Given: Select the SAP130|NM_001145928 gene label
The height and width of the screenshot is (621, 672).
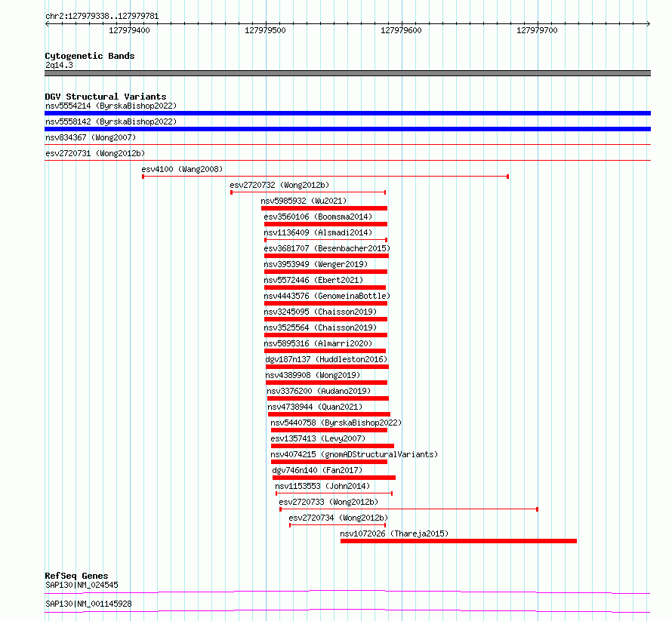Looking at the screenshot, I should coord(88,604).
